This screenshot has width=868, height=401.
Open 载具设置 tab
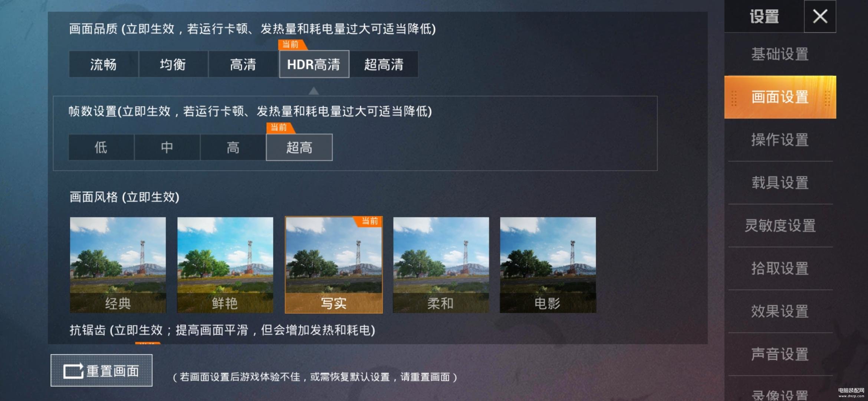click(x=780, y=183)
